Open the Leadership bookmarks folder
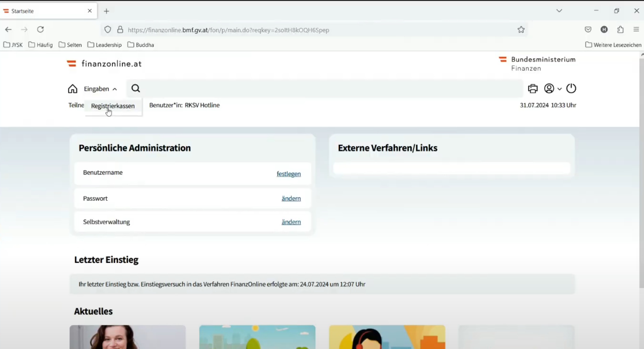 105,45
